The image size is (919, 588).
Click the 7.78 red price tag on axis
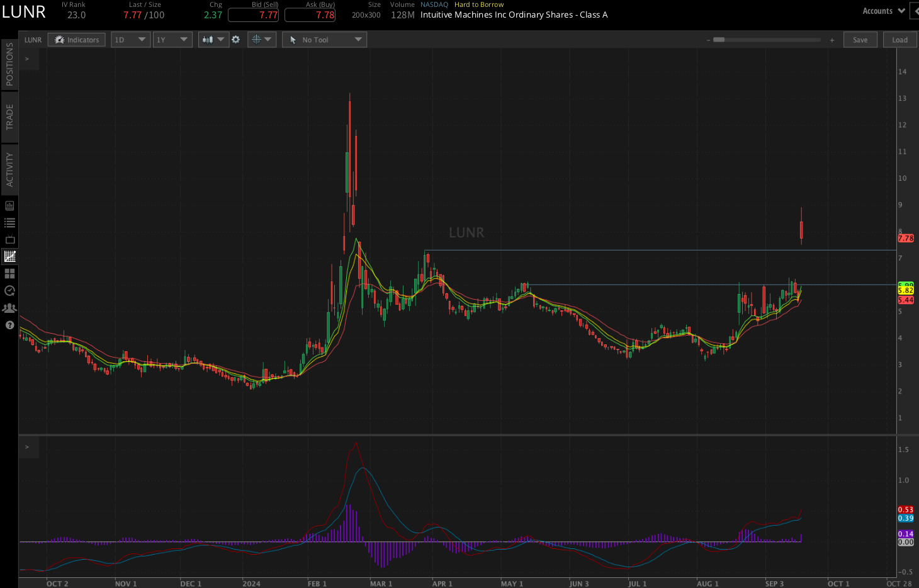coord(906,238)
